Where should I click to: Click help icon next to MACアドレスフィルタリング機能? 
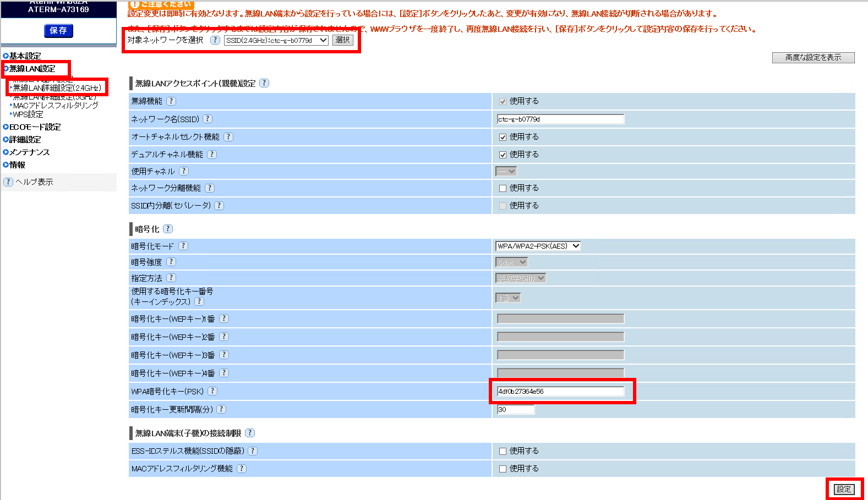[x=242, y=469]
